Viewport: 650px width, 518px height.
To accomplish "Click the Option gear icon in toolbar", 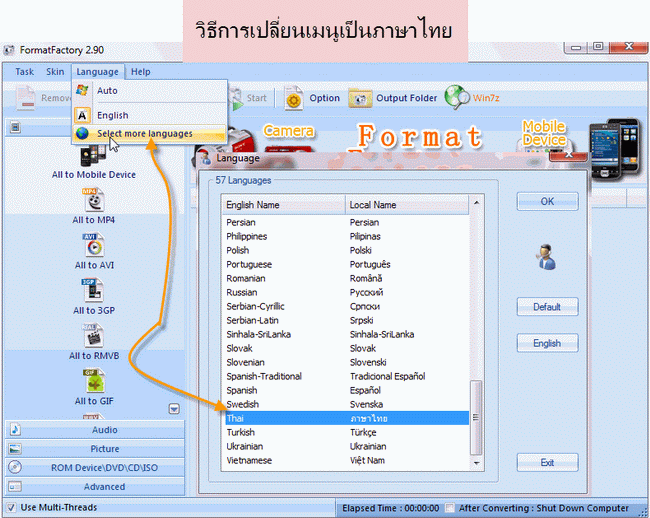I will click(x=293, y=98).
